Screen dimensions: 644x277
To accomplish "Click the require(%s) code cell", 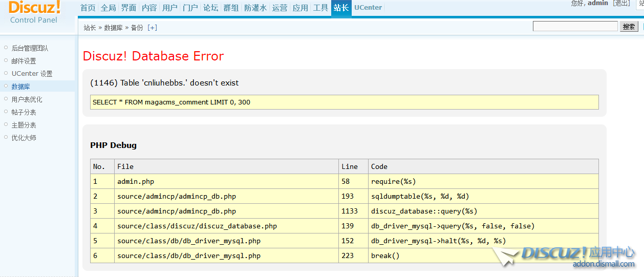I will point(483,181).
